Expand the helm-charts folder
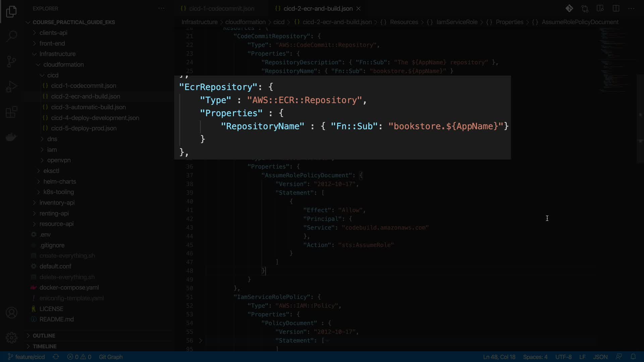This screenshot has width=644, height=362. pyautogui.click(x=59, y=181)
